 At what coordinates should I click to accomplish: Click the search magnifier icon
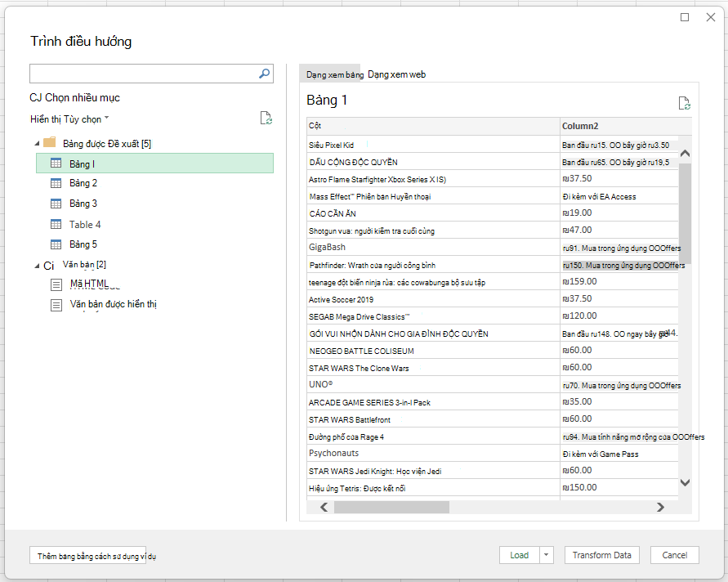[264, 74]
